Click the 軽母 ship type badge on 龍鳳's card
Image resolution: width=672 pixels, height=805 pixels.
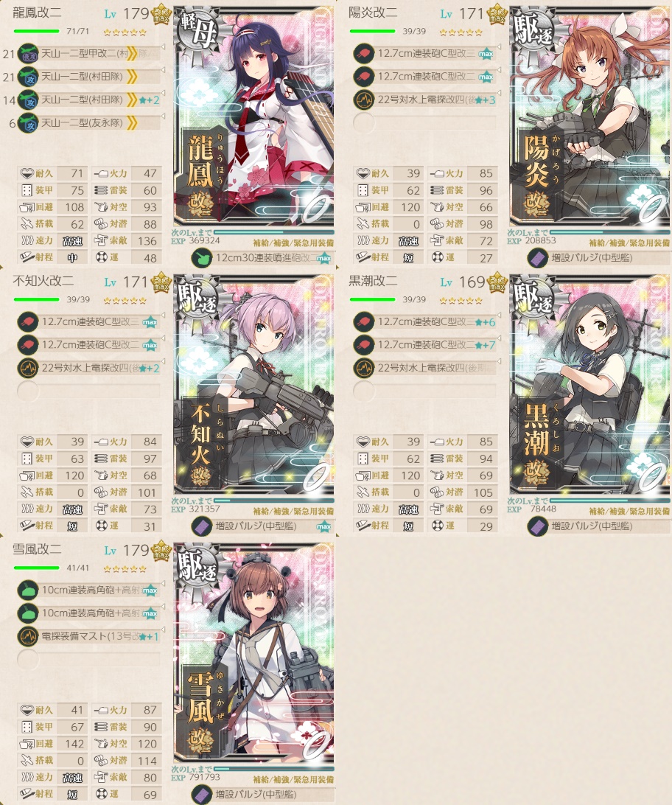point(197,32)
